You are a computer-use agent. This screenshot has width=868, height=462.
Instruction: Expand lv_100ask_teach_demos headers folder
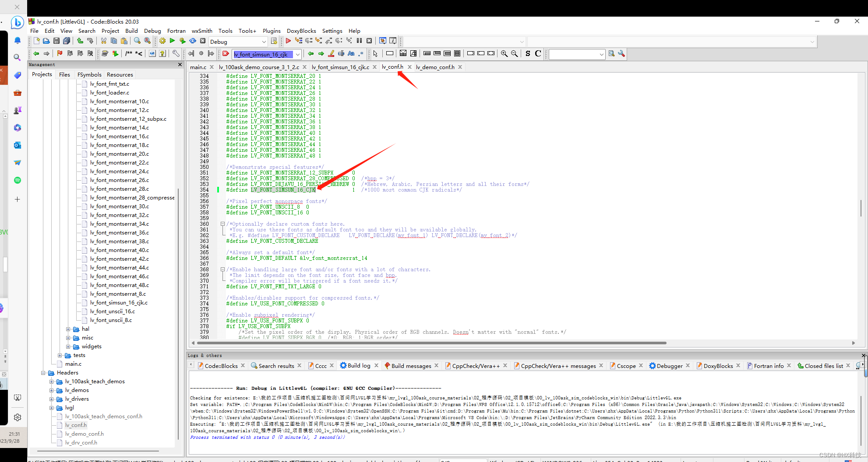click(x=52, y=381)
